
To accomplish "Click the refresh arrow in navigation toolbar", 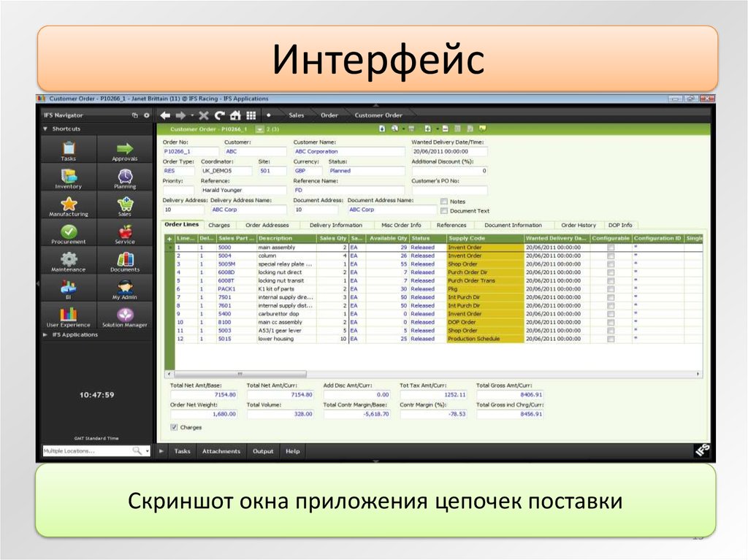I will [x=219, y=115].
